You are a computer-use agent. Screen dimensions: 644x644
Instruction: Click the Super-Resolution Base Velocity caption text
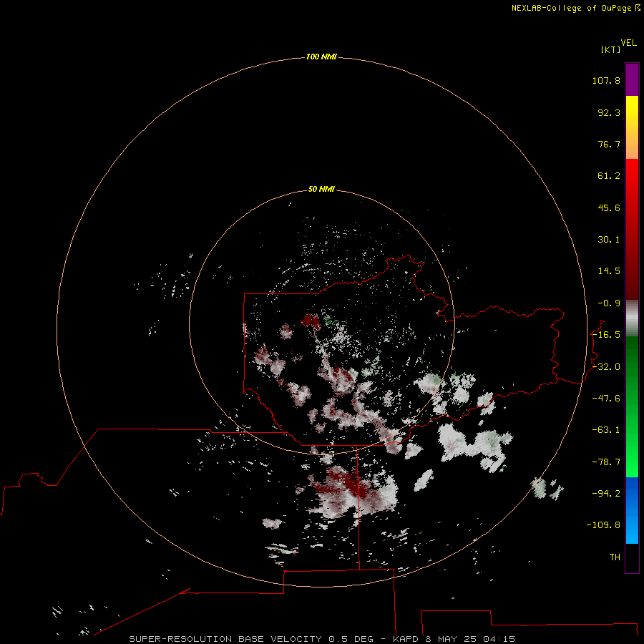pyautogui.click(x=322, y=639)
